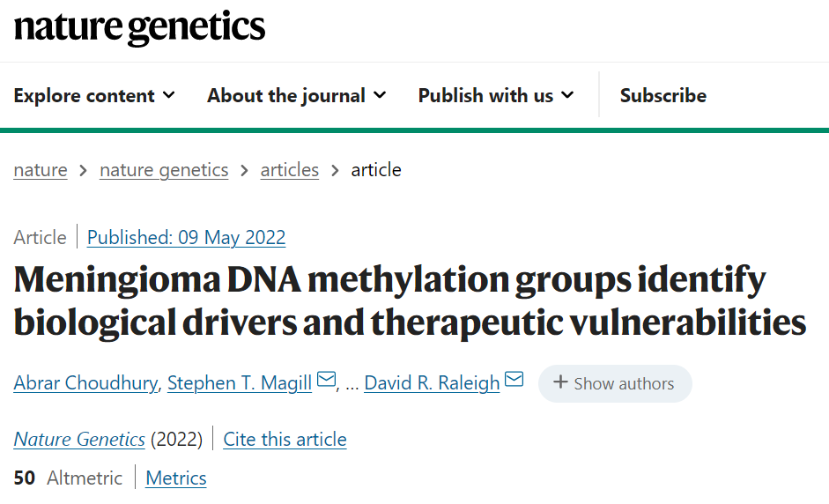The width and height of the screenshot is (829, 504).
Task: Open the Explore content menu
Action: pos(94,96)
